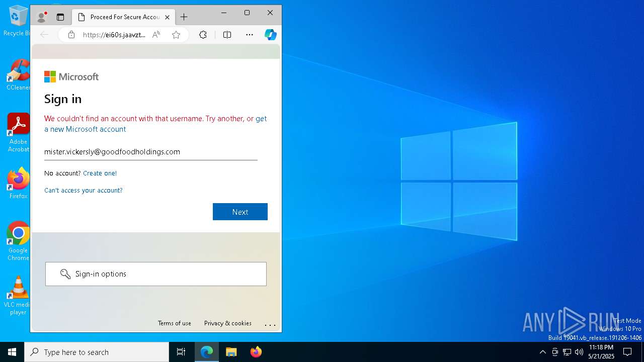Viewport: 644px width, 362px height.
Task: Click the taskbar search box
Action: pyautogui.click(x=97, y=352)
